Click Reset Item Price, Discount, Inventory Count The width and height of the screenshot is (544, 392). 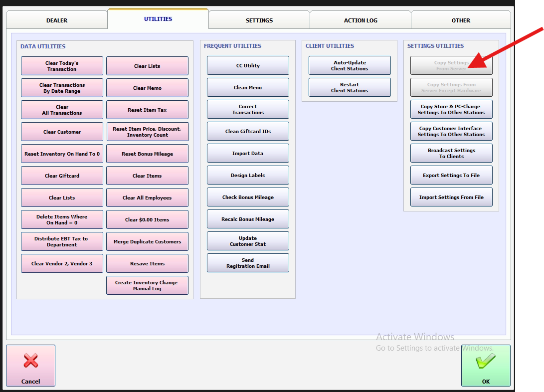(x=148, y=132)
